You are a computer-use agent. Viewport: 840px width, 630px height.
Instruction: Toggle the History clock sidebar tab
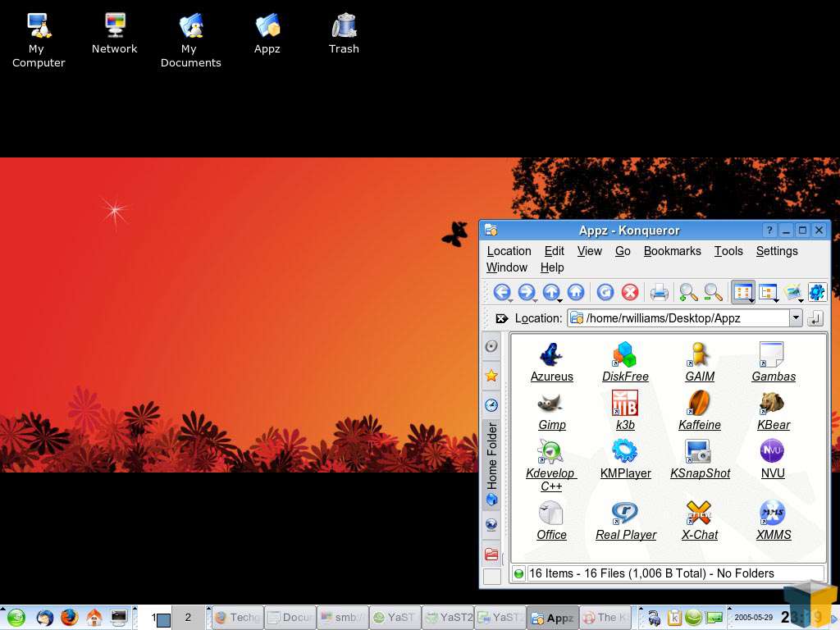pyautogui.click(x=491, y=405)
